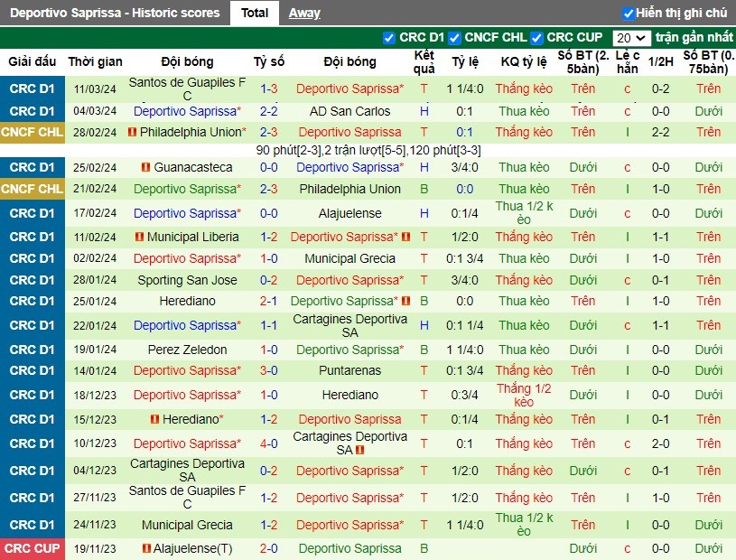Image resolution: width=736 pixels, height=560 pixels.
Task: Uncheck the CRC D1 filter checkbox
Action: point(388,38)
